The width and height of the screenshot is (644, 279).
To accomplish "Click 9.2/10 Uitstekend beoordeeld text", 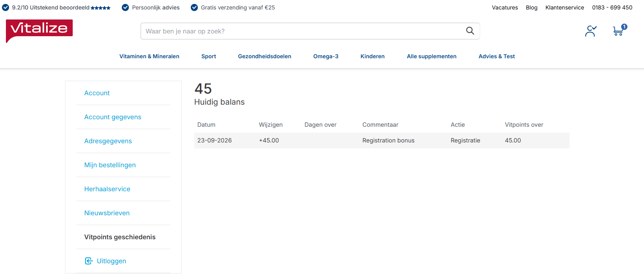I will [x=51, y=7].
